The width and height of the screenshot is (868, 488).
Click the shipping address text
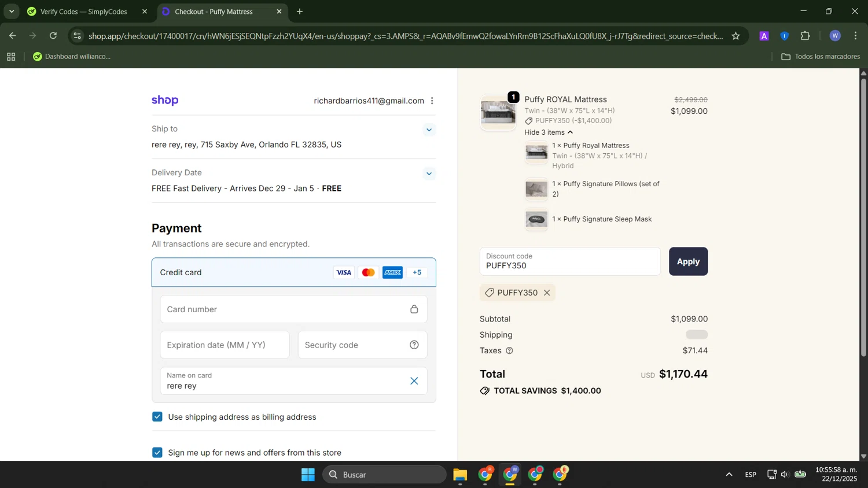click(x=247, y=145)
